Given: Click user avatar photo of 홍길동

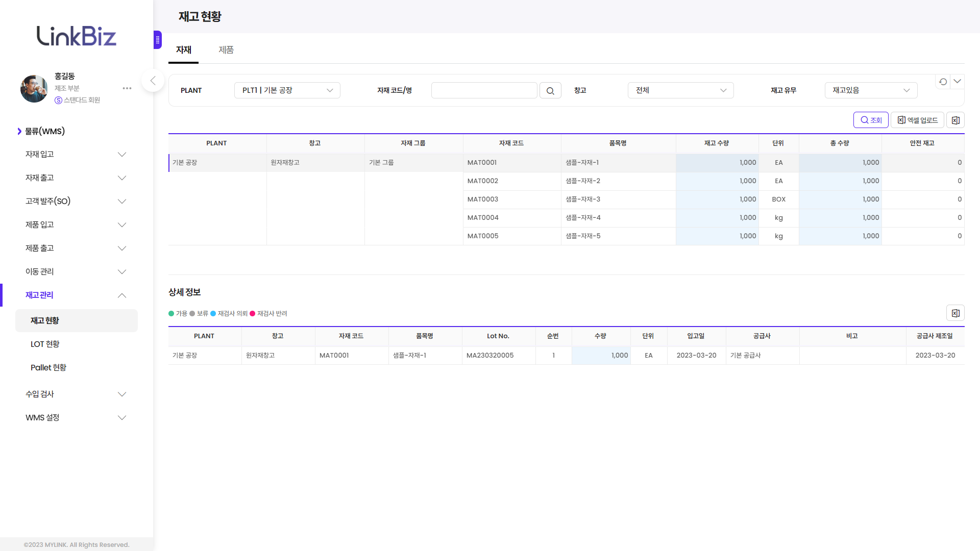Looking at the screenshot, I should pyautogui.click(x=34, y=89).
